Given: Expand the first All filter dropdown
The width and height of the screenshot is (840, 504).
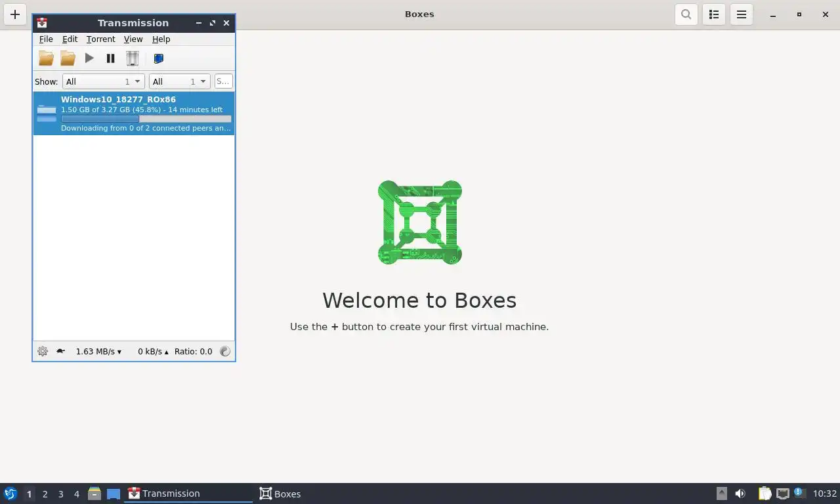Looking at the screenshot, I should pos(103,81).
